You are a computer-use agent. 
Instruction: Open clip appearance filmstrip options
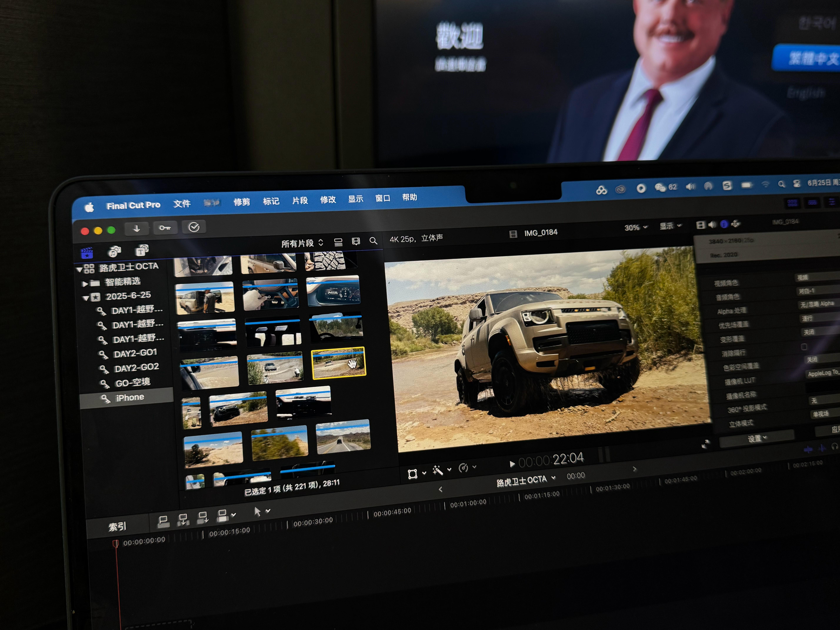pyautogui.click(x=356, y=241)
